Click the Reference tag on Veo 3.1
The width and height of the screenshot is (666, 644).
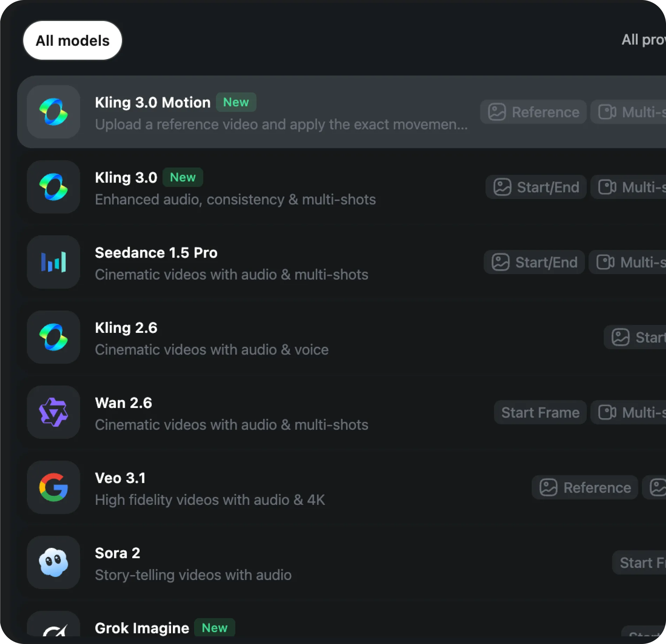click(585, 488)
